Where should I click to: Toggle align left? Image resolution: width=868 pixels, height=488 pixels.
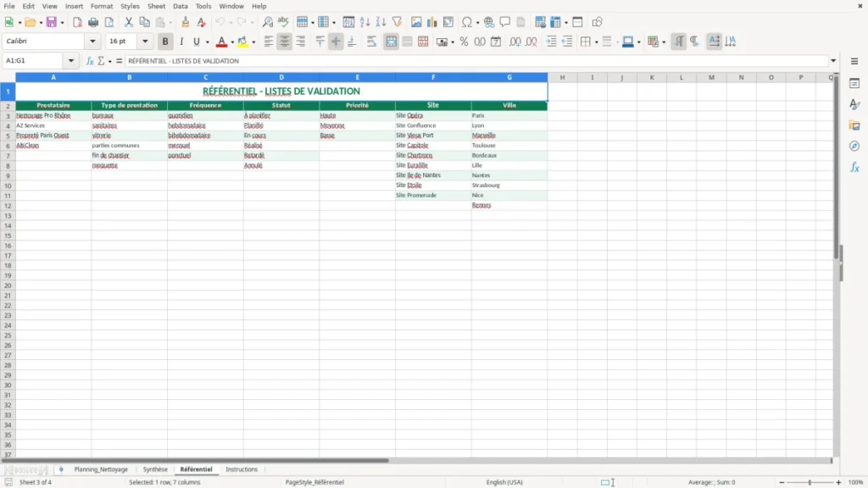click(x=269, y=42)
